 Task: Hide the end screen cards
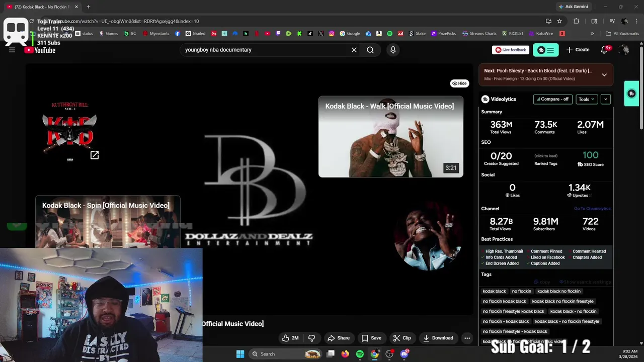pos(459,83)
